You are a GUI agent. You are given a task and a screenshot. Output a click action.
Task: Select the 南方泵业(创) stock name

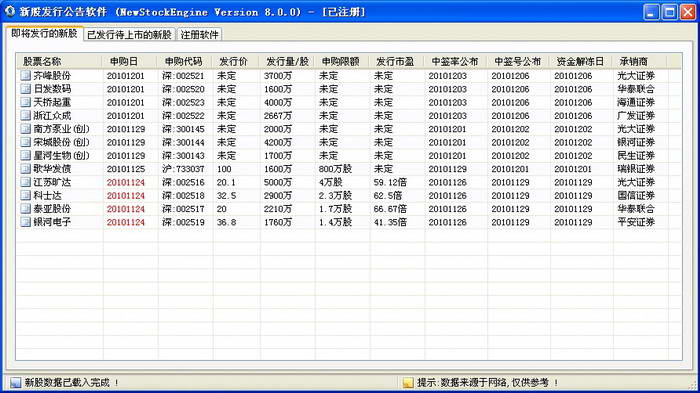(x=62, y=129)
